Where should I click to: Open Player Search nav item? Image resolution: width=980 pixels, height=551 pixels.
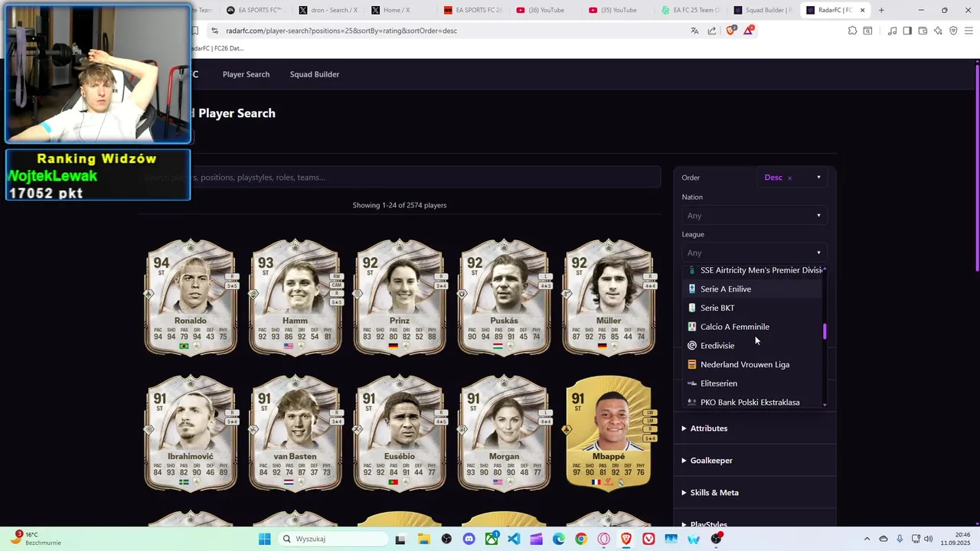(246, 74)
